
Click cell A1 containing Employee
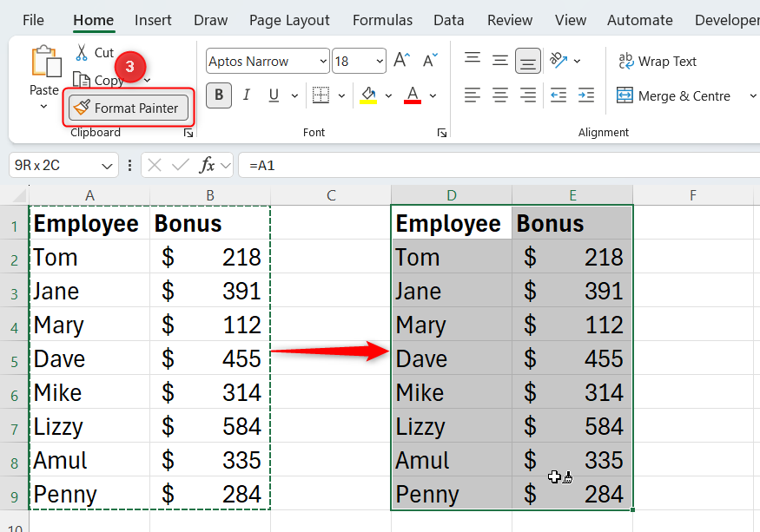[x=89, y=222]
